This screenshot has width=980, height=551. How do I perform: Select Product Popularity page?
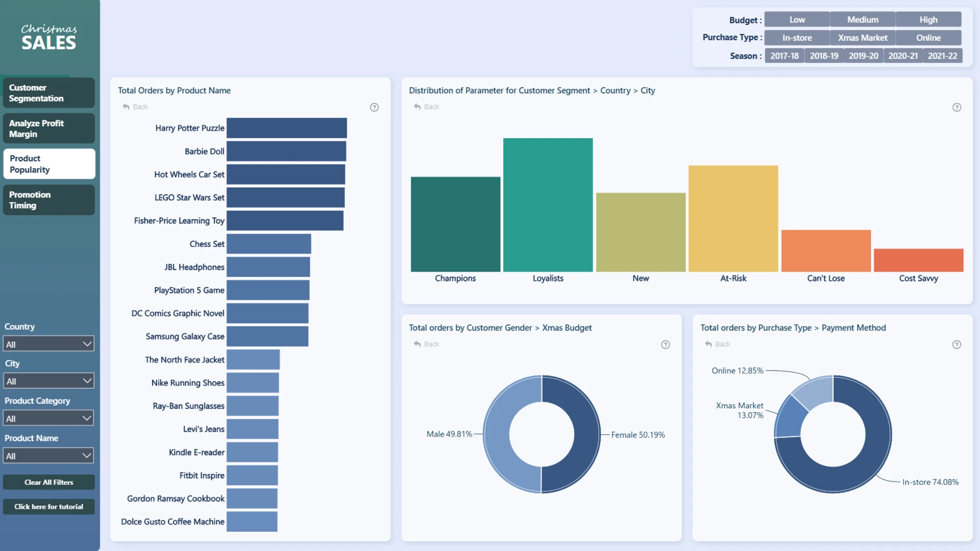(x=49, y=164)
